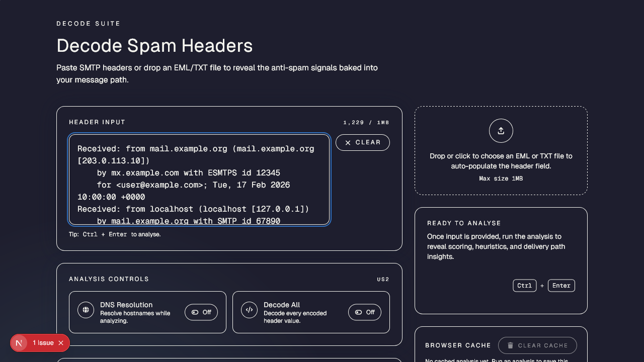Click the upload arrow icon in drop zone

(501, 131)
